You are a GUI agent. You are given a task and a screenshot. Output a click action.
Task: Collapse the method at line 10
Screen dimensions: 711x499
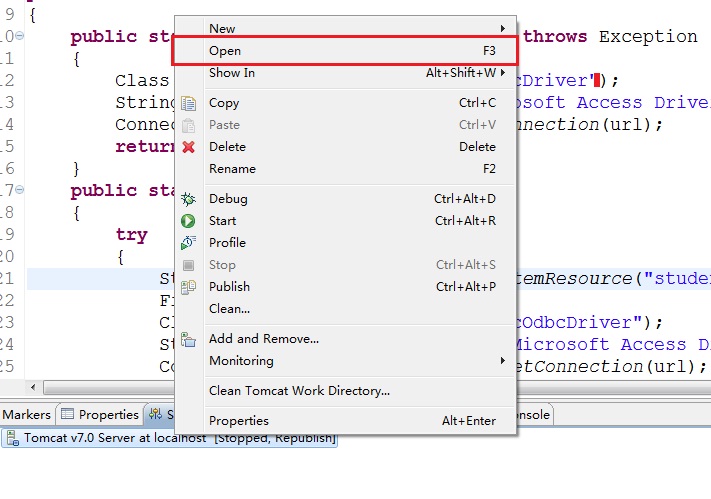point(19,35)
